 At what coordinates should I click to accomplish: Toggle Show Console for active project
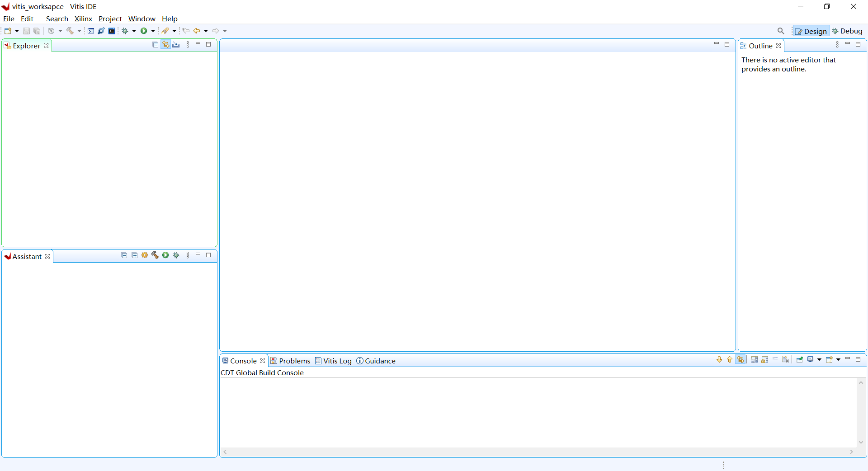coord(741,359)
